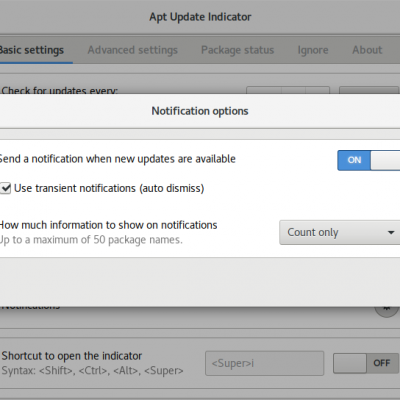Screen dimensions: 400x400
Task: Click 'Shortcut to open the indicator' label
Action: 72,356
